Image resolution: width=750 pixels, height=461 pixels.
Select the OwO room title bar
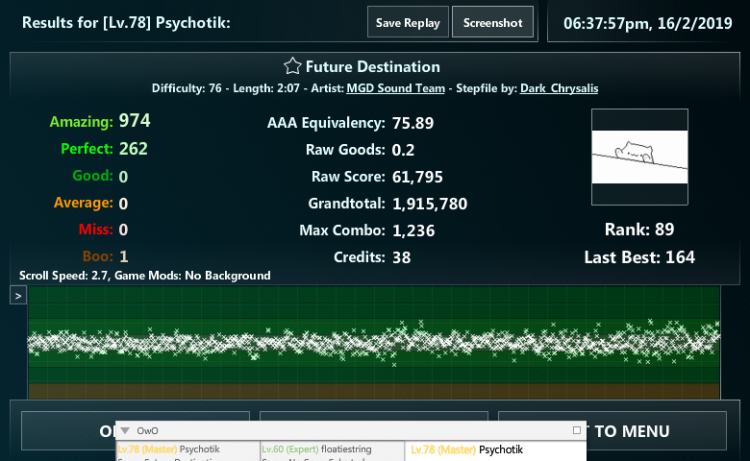coord(351,430)
